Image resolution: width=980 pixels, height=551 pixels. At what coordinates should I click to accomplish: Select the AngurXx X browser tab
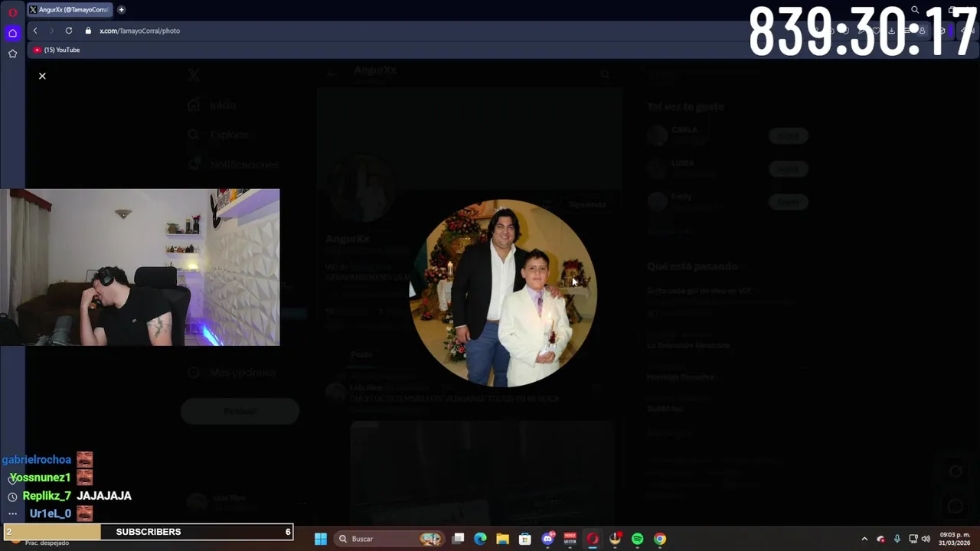(69, 10)
